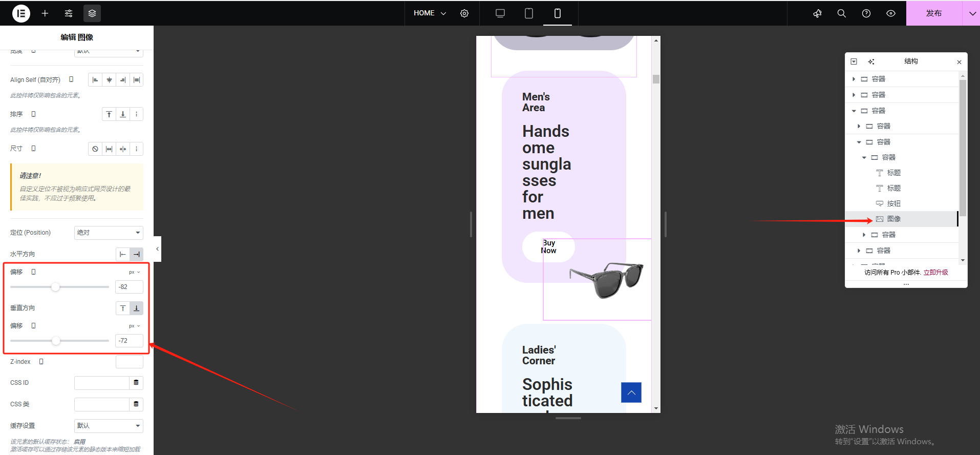980x455 pixels.
Task: Set vertical orientation to top
Action: tap(123, 308)
